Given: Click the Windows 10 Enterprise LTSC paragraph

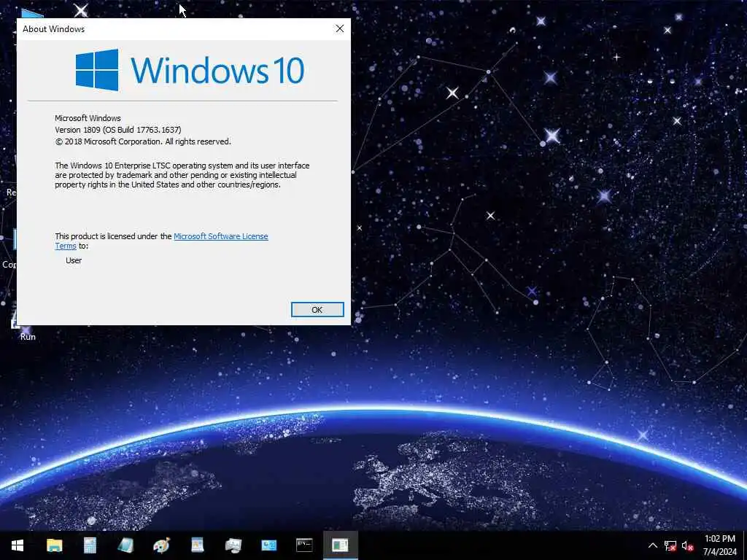Looking at the screenshot, I should coord(182,175).
